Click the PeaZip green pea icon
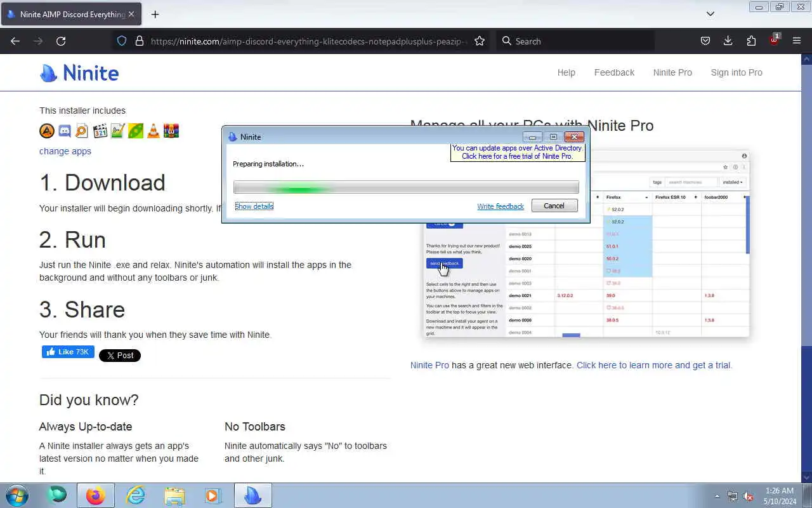812x508 pixels. pos(135,131)
